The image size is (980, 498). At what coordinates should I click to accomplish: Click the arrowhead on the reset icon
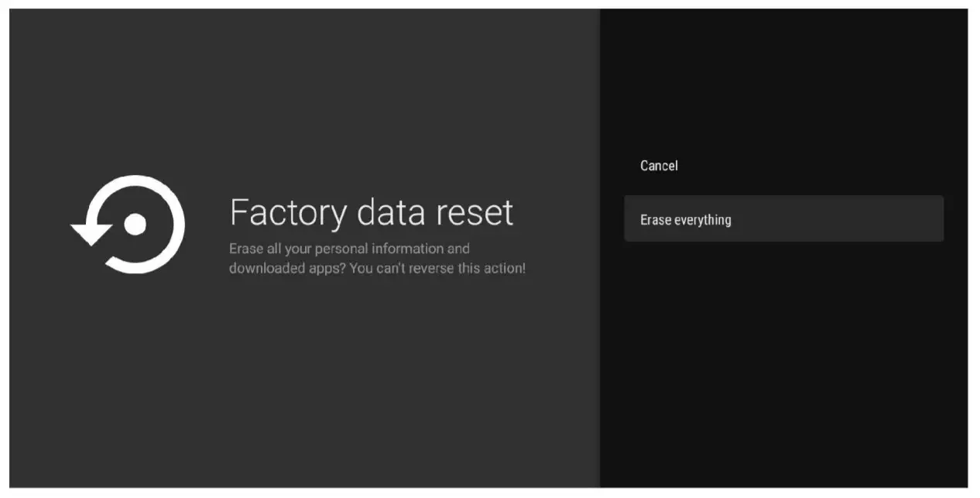91,232
